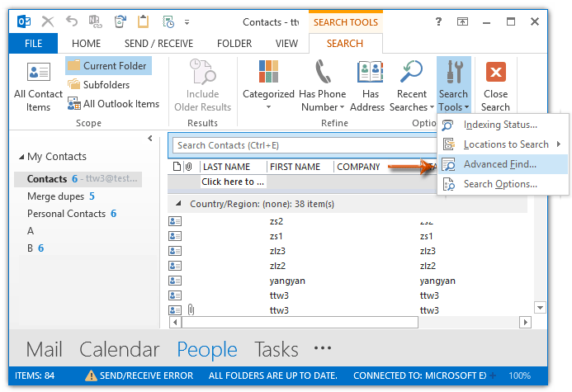Collapse the My Contacts group
572x392 pixels.
click(x=21, y=157)
